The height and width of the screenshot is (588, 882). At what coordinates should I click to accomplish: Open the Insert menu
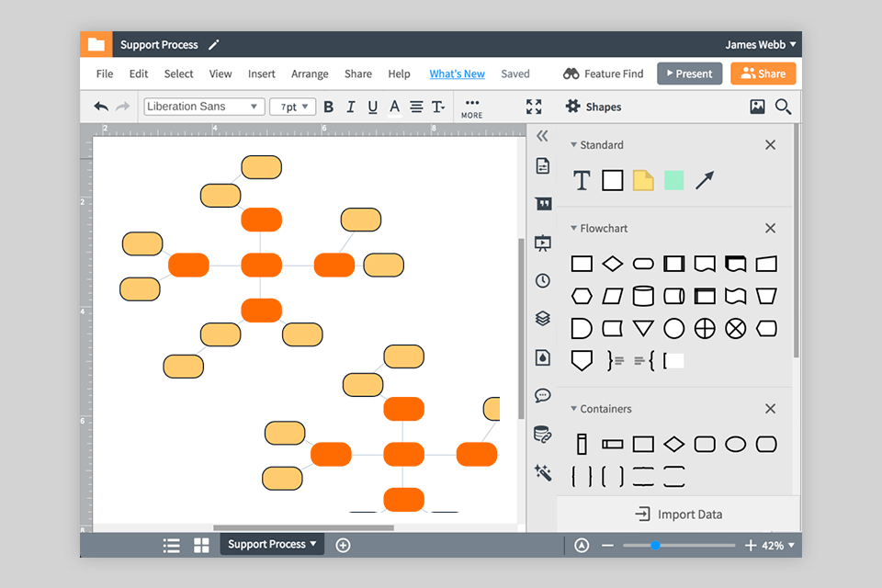262,73
